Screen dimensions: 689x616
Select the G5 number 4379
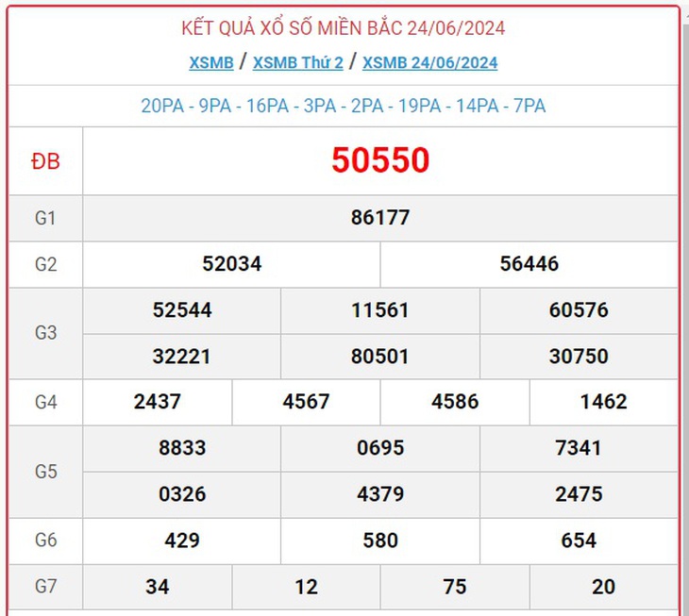click(x=380, y=494)
